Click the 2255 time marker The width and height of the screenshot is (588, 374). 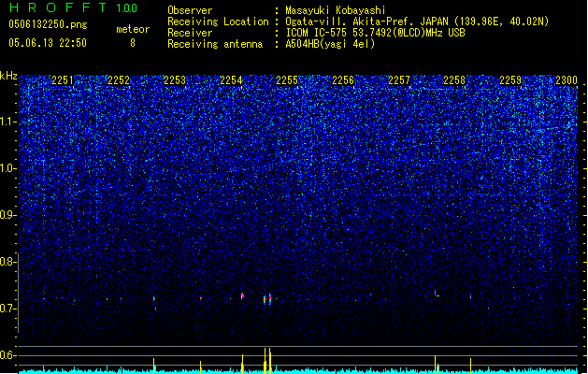[x=287, y=80]
